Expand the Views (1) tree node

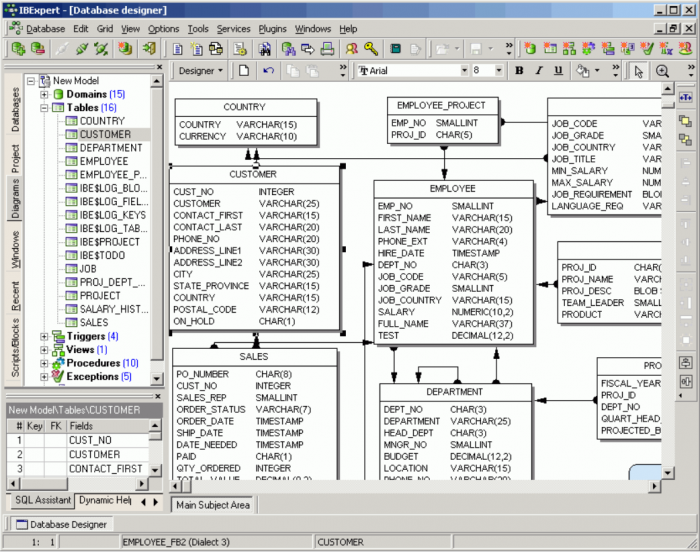(x=44, y=350)
